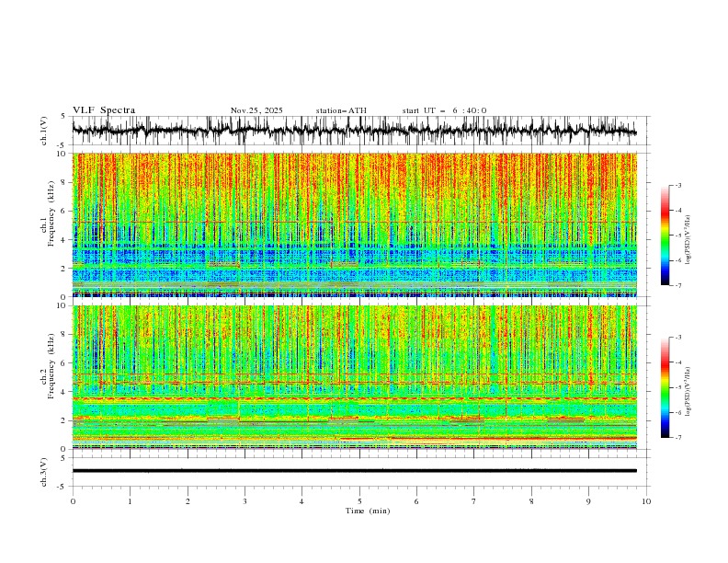Click the ch.2 spectrogram 6 kHz tick label
Viewport: 728px width, 563px height.
click(65, 363)
